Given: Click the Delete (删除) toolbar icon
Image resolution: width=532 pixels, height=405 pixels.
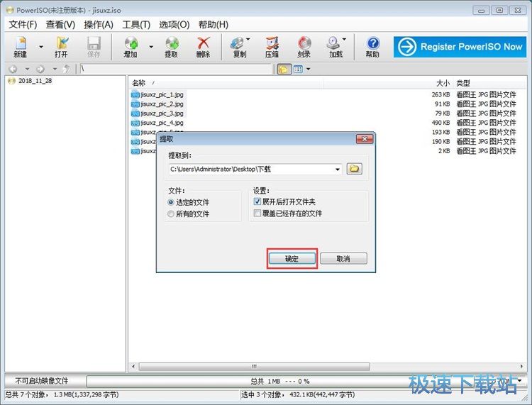Looking at the screenshot, I should click(204, 47).
